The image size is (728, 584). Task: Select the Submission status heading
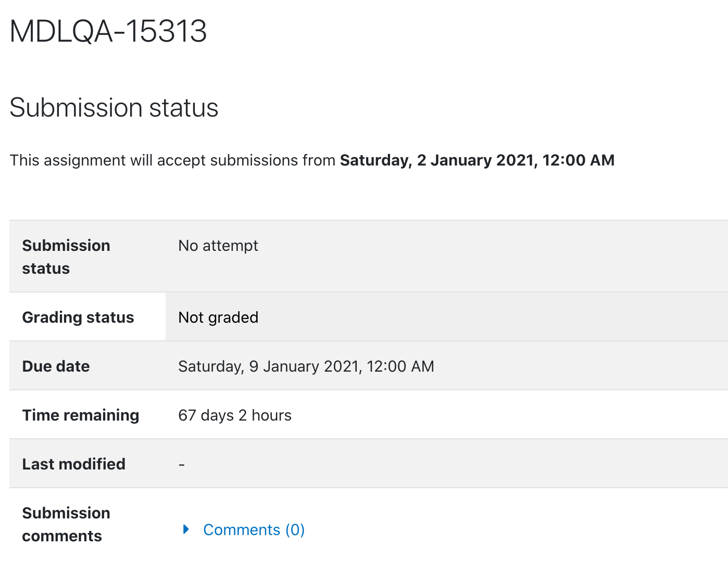pyautogui.click(x=114, y=108)
